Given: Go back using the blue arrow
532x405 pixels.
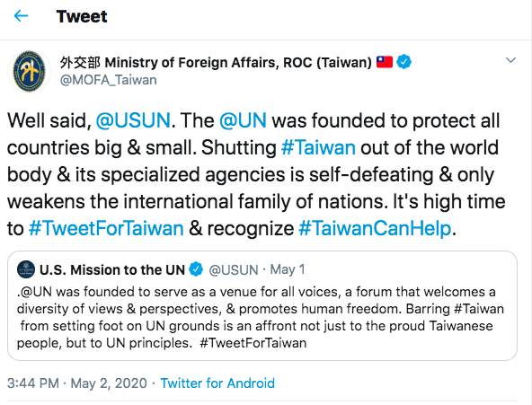Looking at the screenshot, I should pos(21,16).
